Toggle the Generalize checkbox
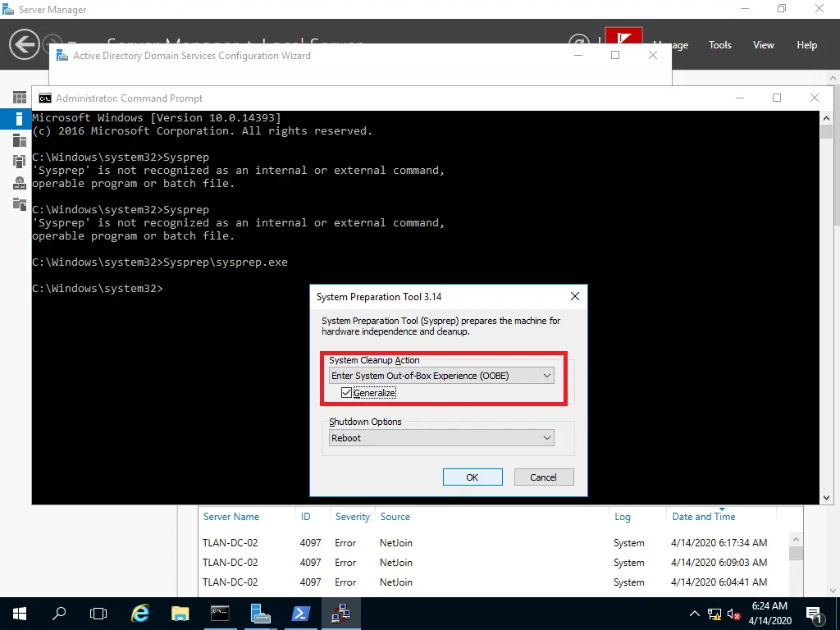This screenshot has height=630, width=840. click(346, 393)
